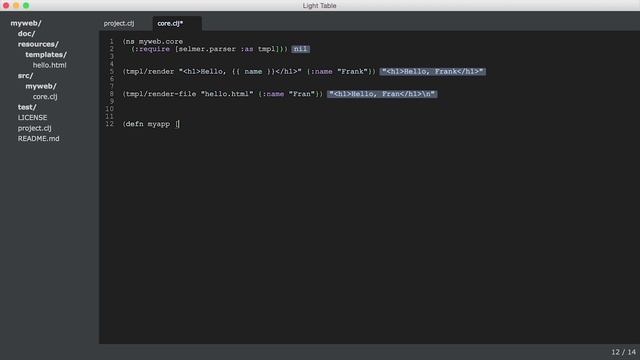The width and height of the screenshot is (640, 360).
Task: Collapse the myweb/ root folder
Action: (26, 23)
